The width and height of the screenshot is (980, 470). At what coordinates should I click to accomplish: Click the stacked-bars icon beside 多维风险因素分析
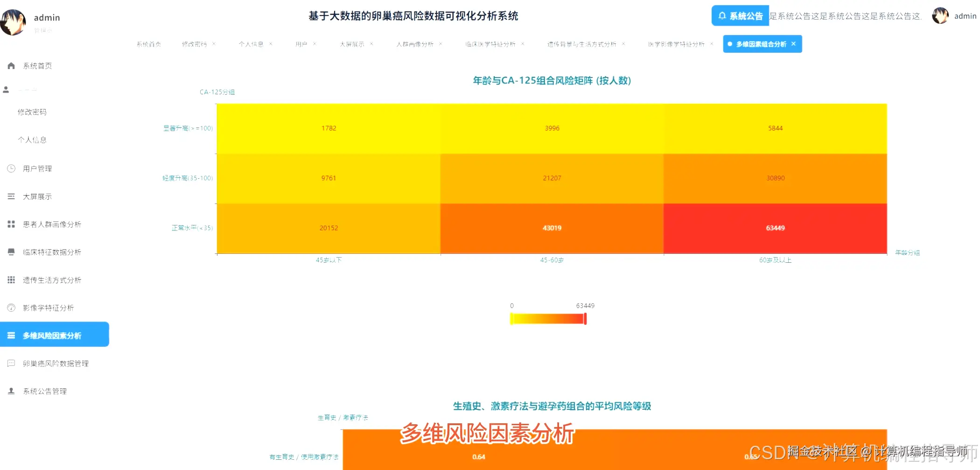click(x=11, y=336)
